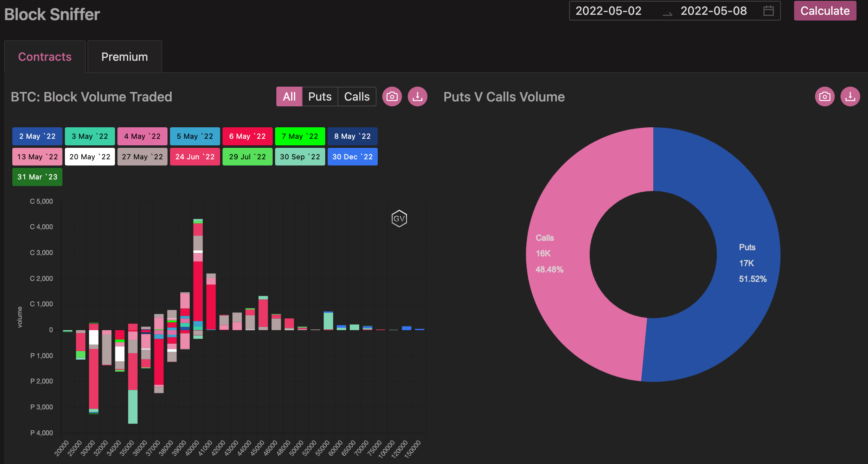Toggle the 8 May `22 legend series
868x464 pixels.
[353, 136]
